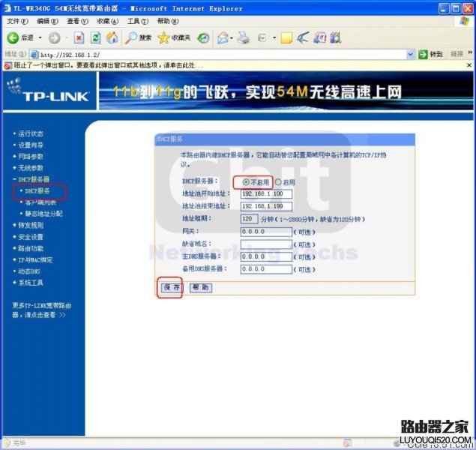Image resolution: width=476 pixels, height=450 pixels.
Task: Click the 备用DNS服务器 input field
Action: (x=266, y=269)
